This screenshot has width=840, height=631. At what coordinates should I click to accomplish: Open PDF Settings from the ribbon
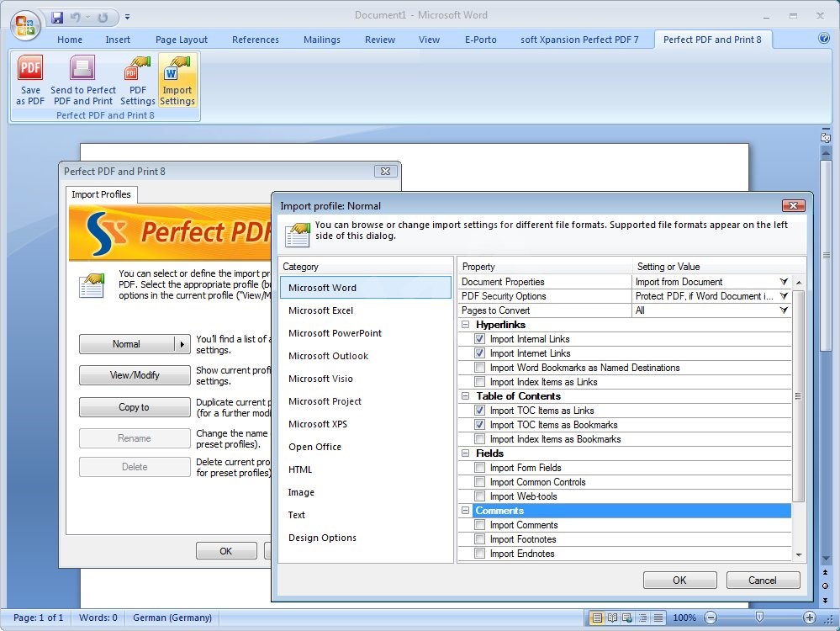(x=138, y=81)
